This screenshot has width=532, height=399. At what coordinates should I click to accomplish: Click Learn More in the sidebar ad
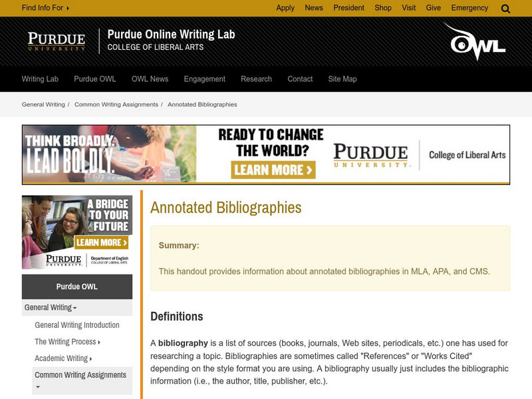tap(101, 242)
